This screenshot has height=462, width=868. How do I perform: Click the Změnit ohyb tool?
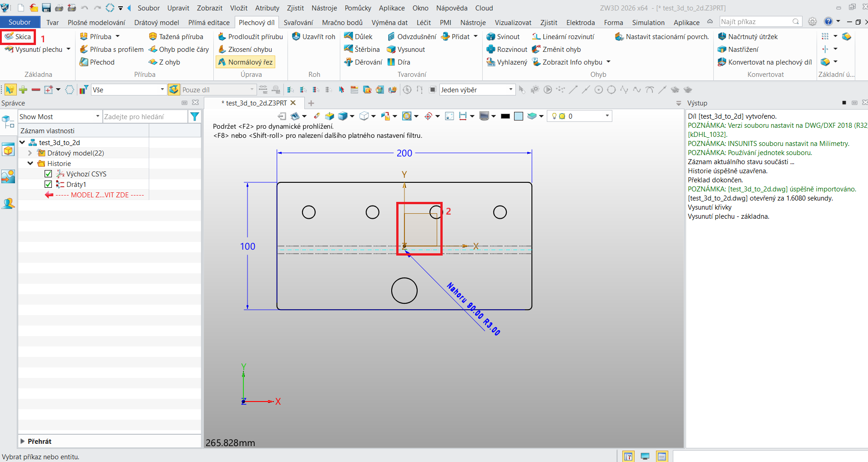(556, 49)
